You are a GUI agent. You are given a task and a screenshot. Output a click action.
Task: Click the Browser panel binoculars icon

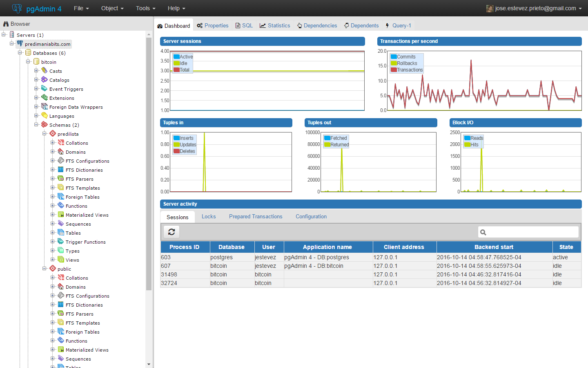(6, 24)
